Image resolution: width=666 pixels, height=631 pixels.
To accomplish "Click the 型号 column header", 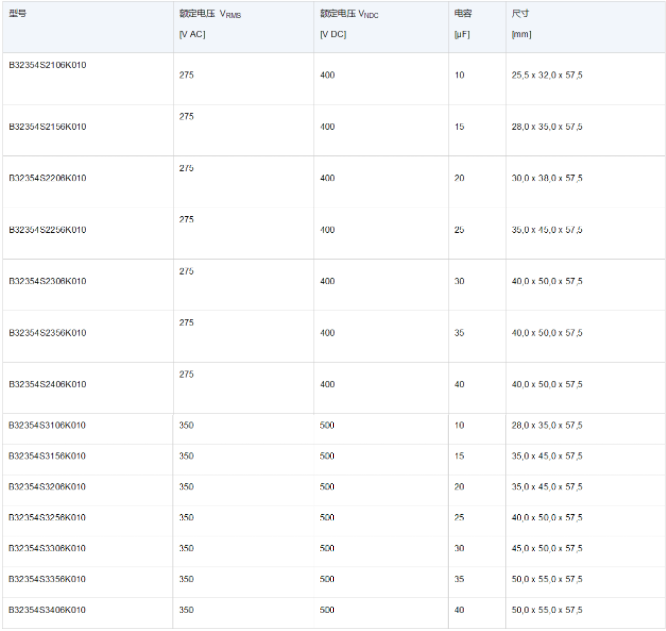I will [x=18, y=14].
